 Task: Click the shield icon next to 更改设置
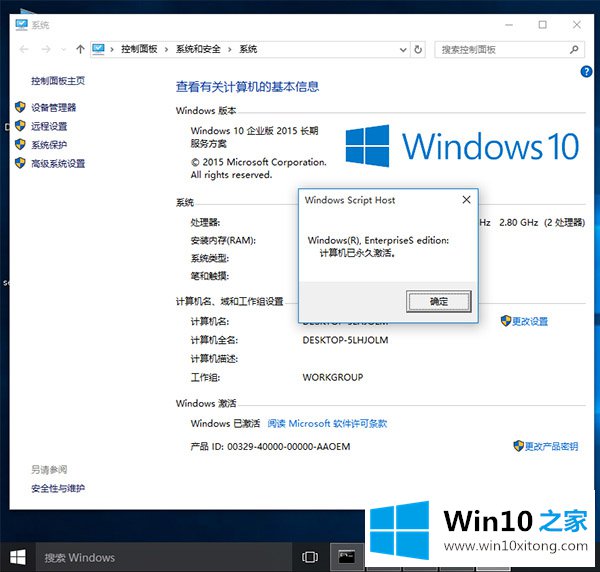pos(505,321)
